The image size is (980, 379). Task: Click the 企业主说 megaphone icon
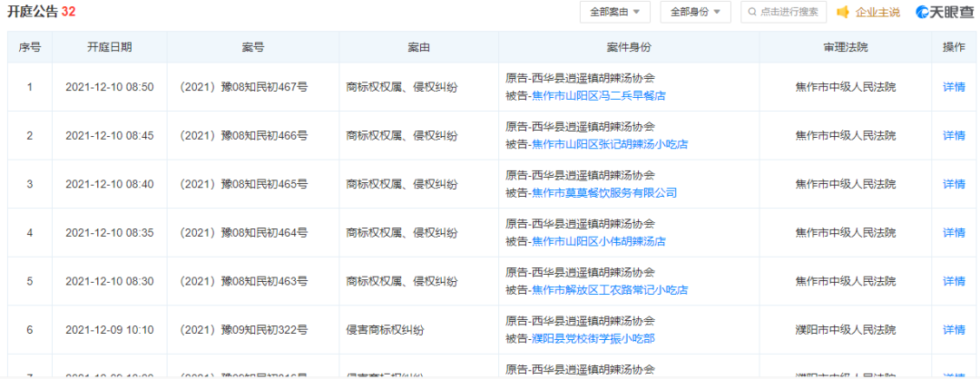[842, 12]
